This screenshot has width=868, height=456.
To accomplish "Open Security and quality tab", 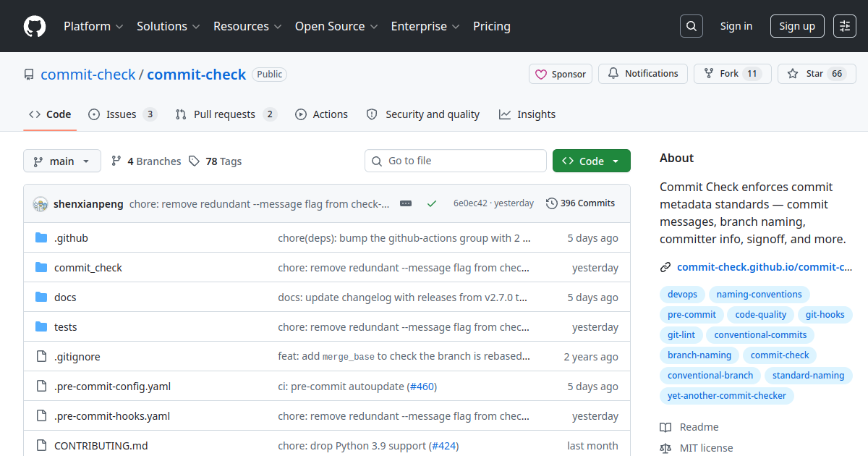I will 423,114.
